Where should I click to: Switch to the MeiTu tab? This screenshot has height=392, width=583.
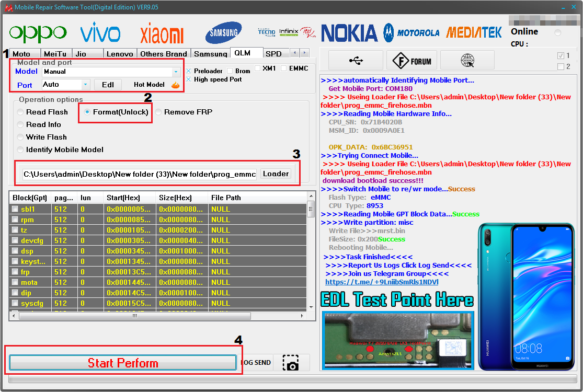click(x=55, y=54)
